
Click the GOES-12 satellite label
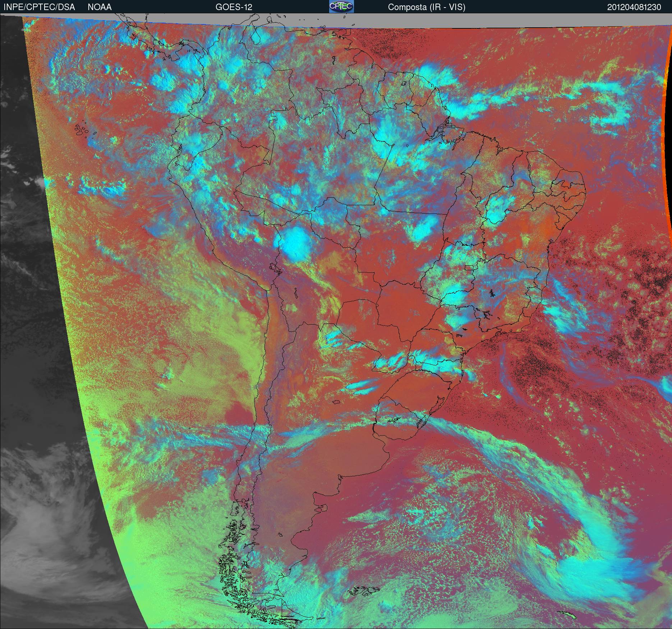(234, 7)
